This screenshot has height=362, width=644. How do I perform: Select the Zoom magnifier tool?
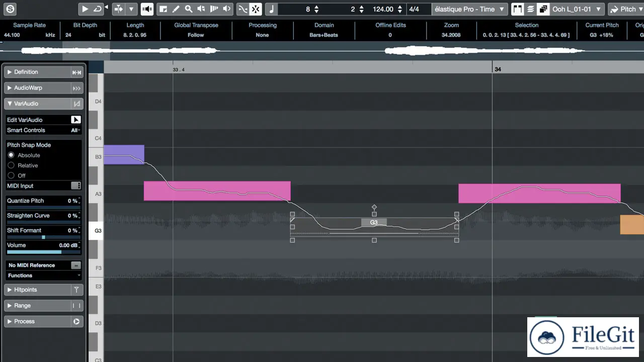(x=189, y=9)
